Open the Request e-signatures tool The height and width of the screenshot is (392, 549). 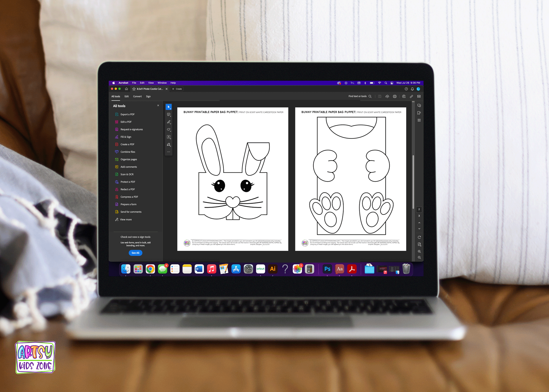131,129
